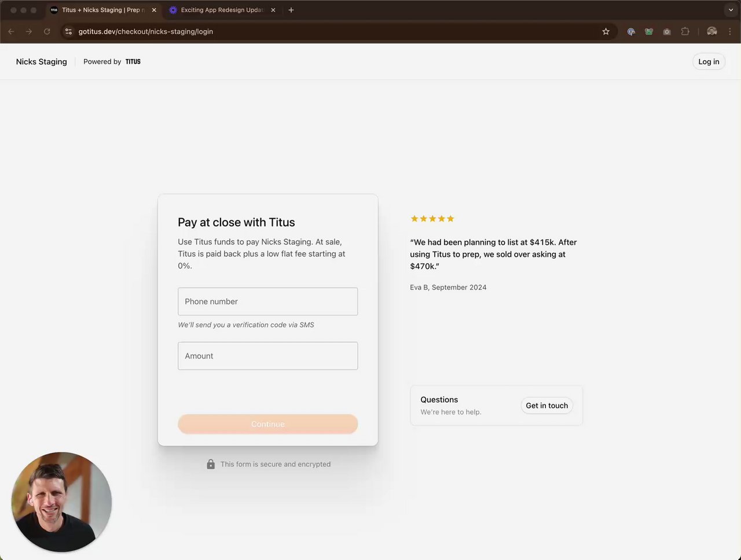Click the green extension icon in toolbar
Viewport: 741px width, 560px height.
pos(649,31)
